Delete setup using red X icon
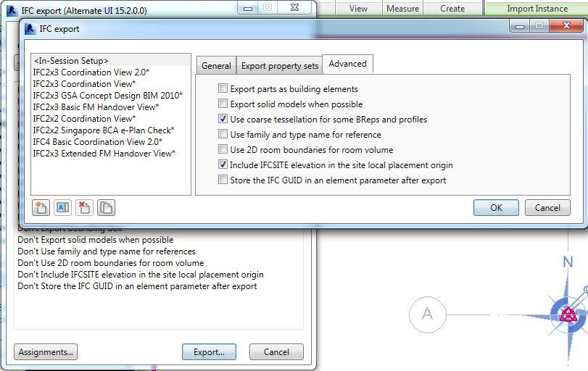 [x=84, y=208]
